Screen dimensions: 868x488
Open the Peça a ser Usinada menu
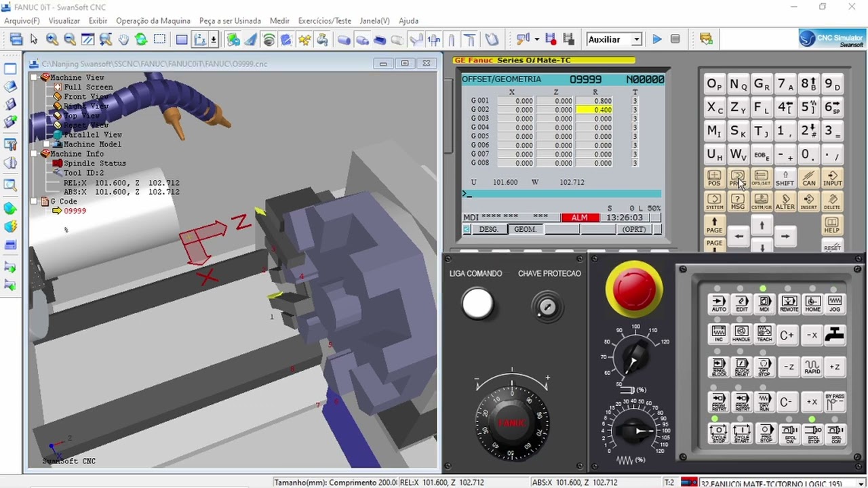[230, 21]
